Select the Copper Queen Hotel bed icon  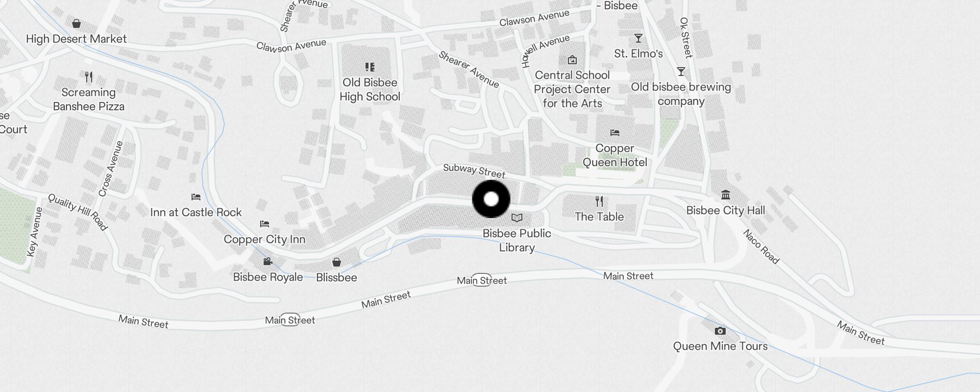point(615,133)
